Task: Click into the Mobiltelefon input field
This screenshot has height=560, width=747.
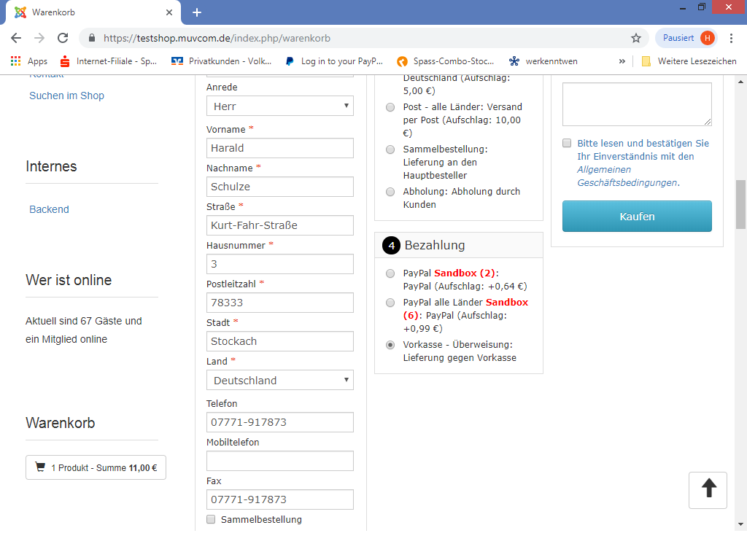Action: 279,461
